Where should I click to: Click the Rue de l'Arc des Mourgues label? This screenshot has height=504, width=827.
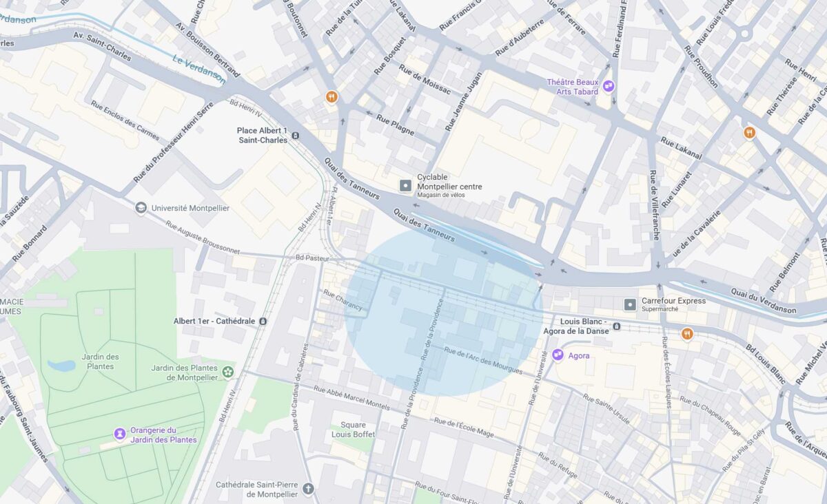coord(483,361)
